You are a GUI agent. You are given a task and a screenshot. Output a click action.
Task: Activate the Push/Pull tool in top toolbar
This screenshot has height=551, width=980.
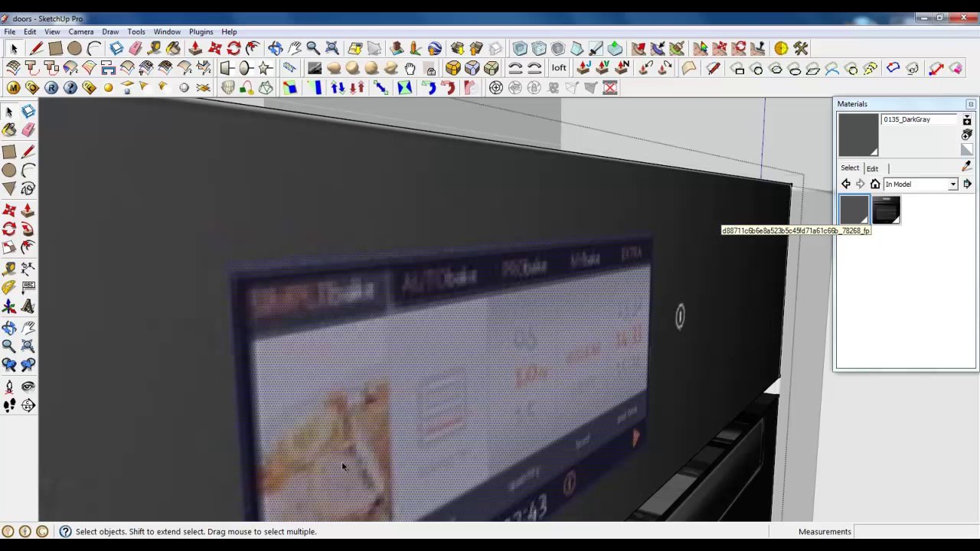coord(196,49)
